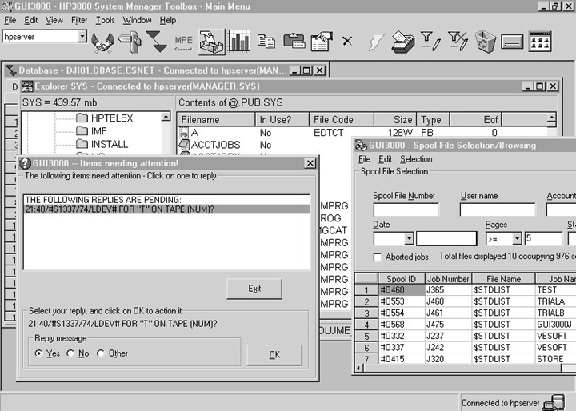Image resolution: width=576 pixels, height=411 pixels.
Task: Click the Exit button in attention dialog
Action: 254,289
